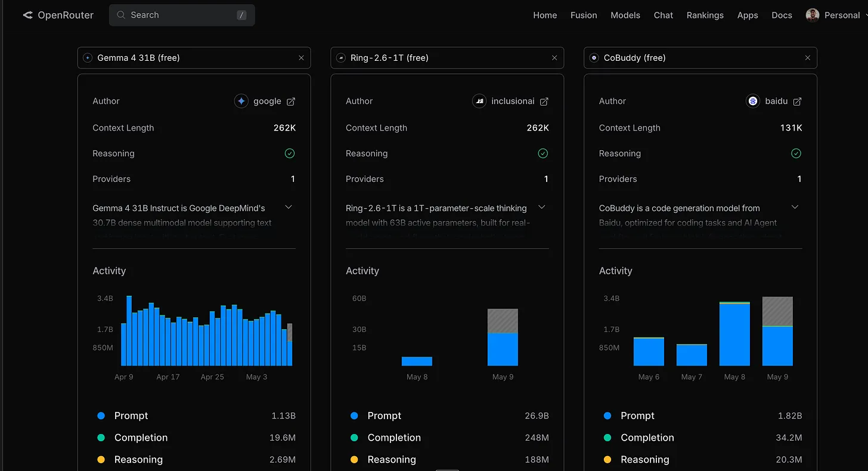The image size is (868, 471).
Task: Open google author external link icon
Action: click(291, 101)
